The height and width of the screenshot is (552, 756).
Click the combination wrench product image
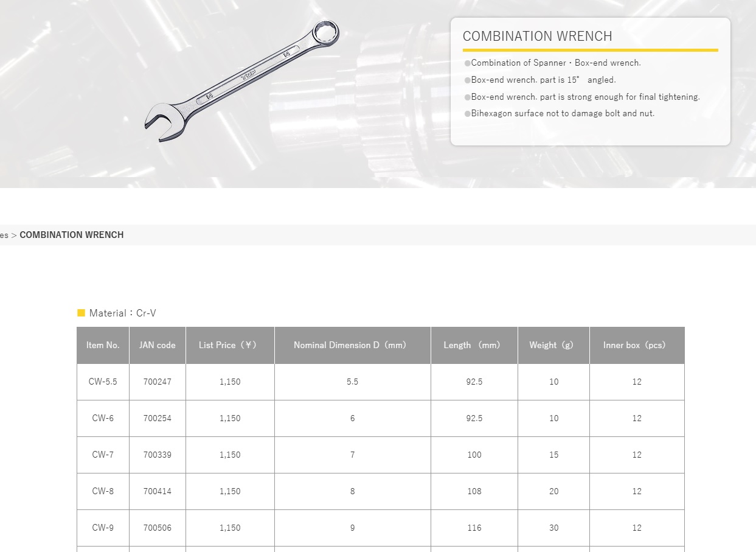point(241,81)
